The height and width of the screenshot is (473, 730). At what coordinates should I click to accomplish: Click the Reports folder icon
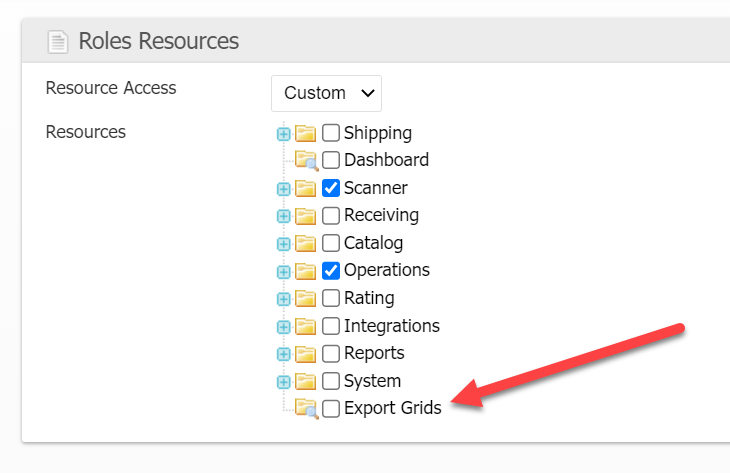coord(306,353)
